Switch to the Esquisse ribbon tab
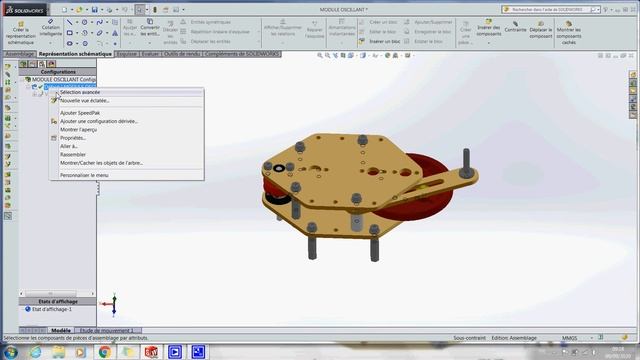Screen dimensions: 640x360 (127, 54)
